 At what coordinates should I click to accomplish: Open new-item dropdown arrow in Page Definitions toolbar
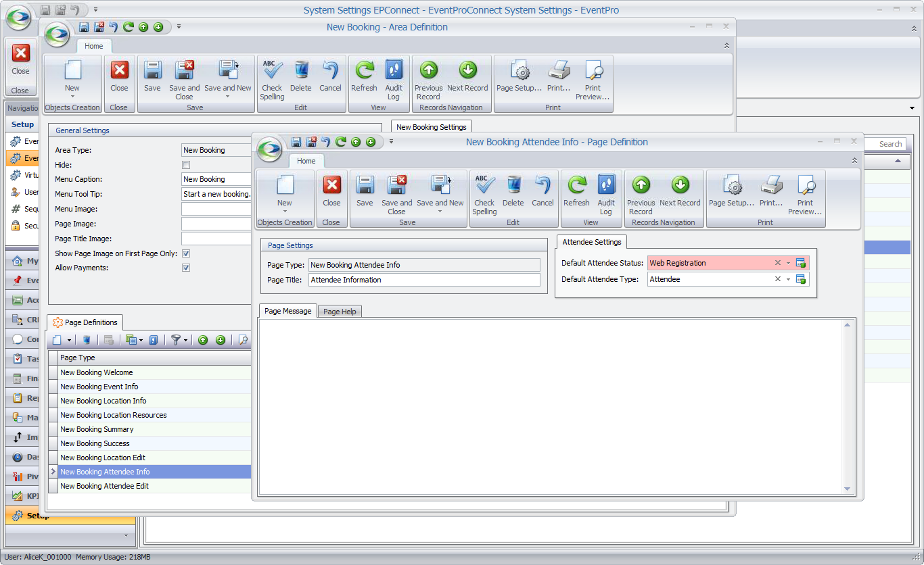point(69,340)
